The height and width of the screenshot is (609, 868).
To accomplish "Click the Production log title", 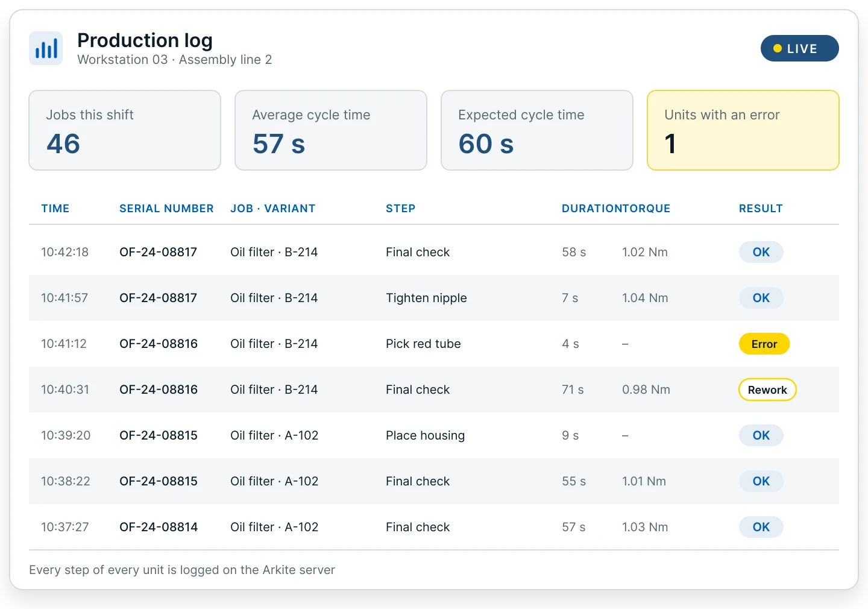I will coord(145,40).
